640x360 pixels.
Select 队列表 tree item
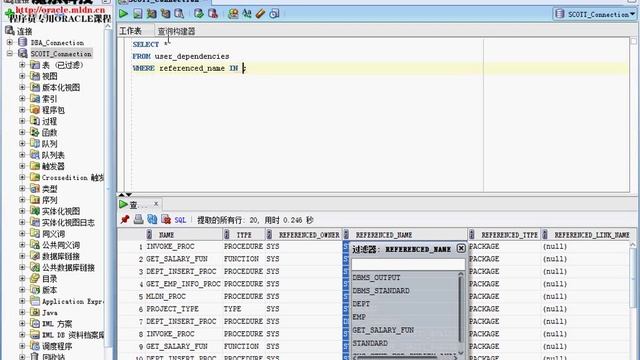tap(53, 155)
